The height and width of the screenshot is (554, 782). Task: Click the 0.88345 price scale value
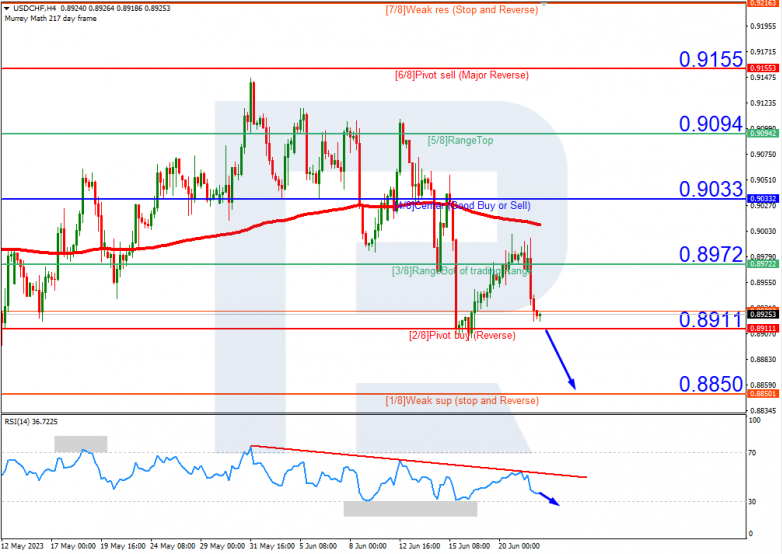pos(763,411)
